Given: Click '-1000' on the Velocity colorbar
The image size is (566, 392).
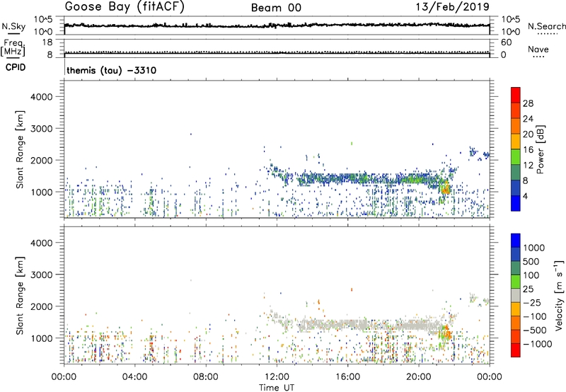Looking at the screenshot, I should [x=537, y=344].
